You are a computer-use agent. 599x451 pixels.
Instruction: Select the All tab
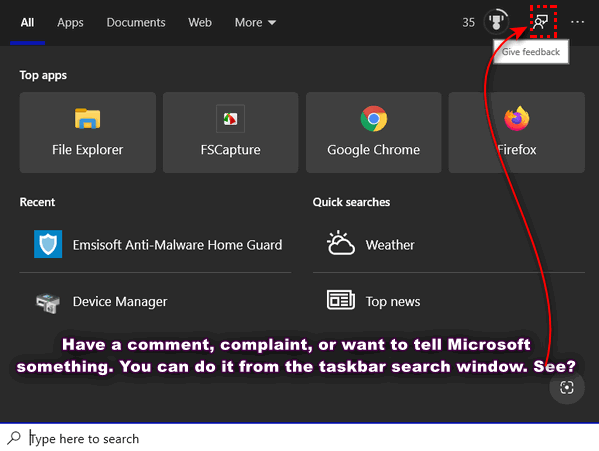(27, 23)
